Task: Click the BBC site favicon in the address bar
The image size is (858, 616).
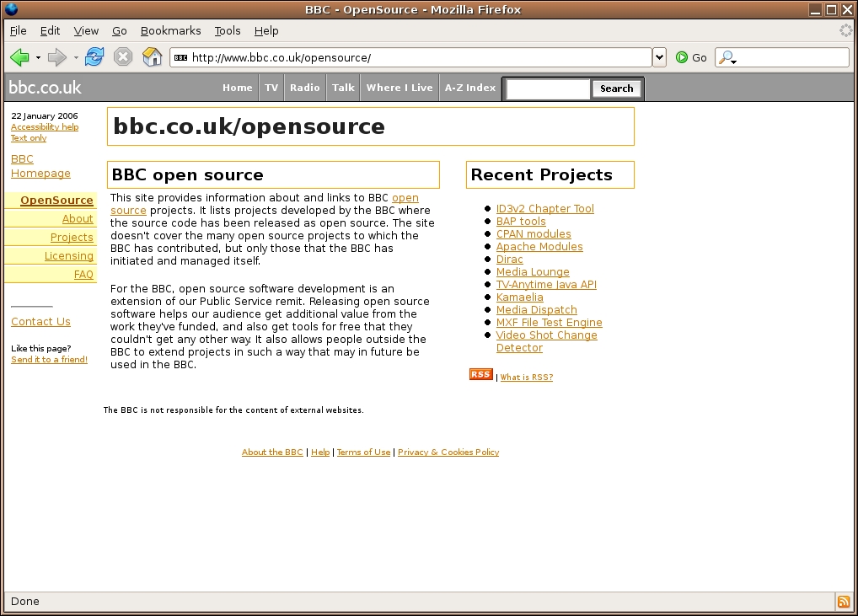Action: [180, 57]
